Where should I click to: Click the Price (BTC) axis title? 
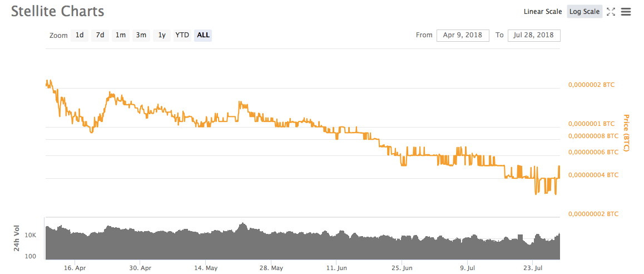click(626, 133)
